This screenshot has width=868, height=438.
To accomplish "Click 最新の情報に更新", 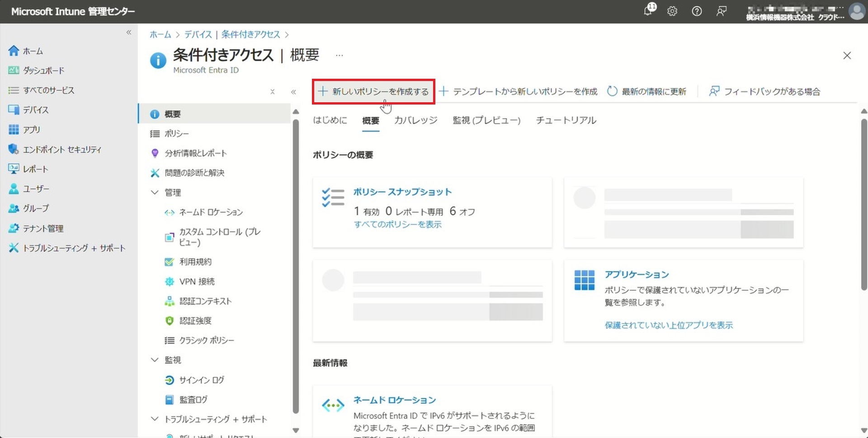I will coord(646,91).
